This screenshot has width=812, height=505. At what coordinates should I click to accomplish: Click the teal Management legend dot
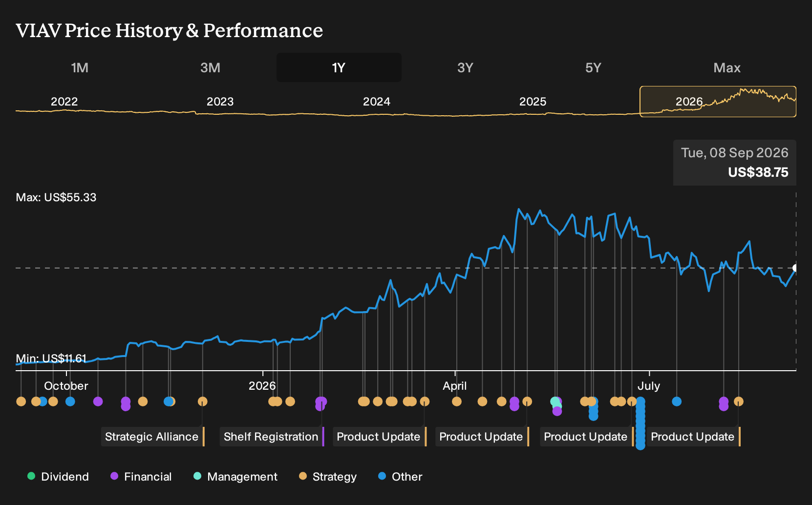tap(197, 476)
